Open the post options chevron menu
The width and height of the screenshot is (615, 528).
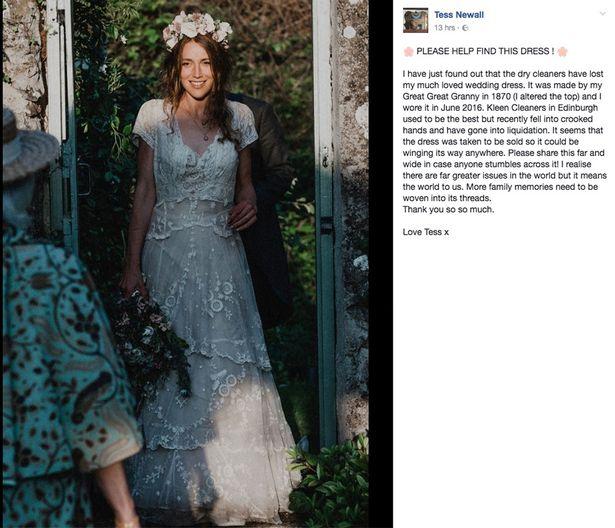coord(603,13)
